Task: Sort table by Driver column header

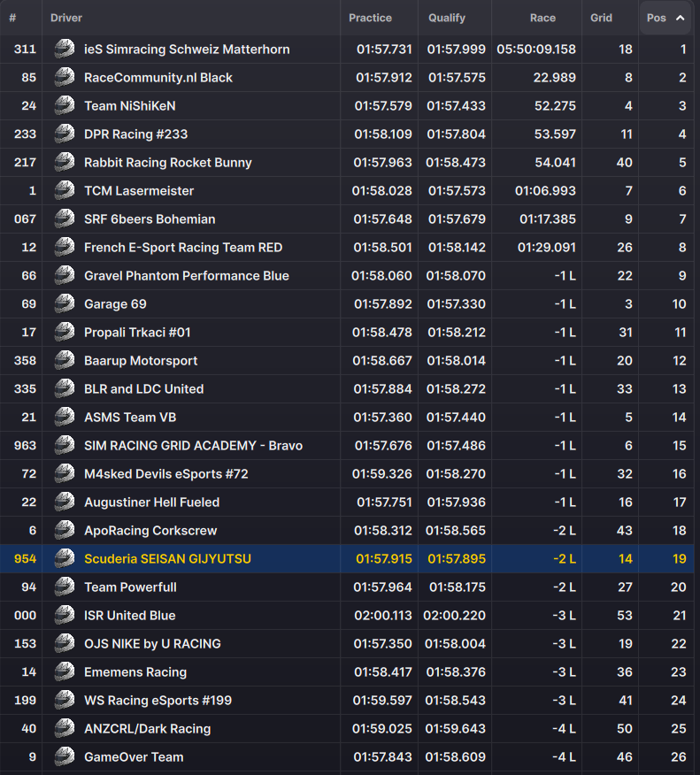Action: [66, 18]
